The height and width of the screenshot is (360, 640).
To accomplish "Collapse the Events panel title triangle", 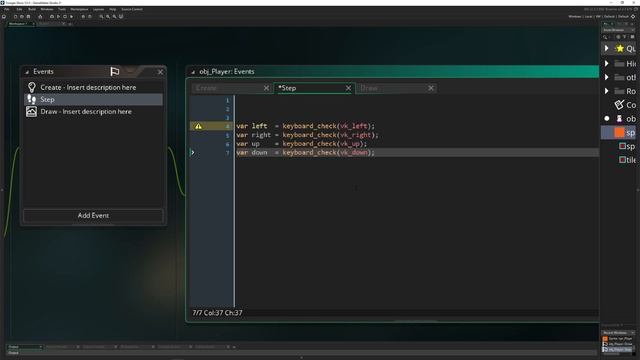I will (x=27, y=72).
